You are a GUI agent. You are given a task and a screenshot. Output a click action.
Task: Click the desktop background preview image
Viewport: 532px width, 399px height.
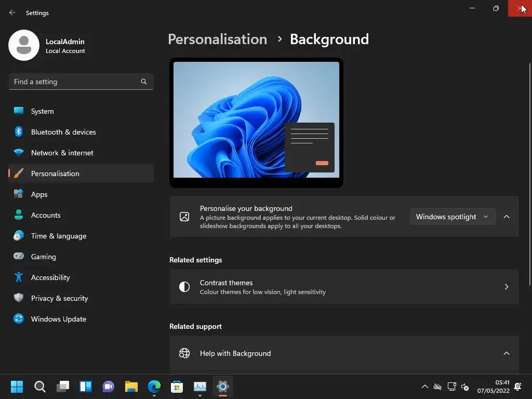click(x=256, y=120)
